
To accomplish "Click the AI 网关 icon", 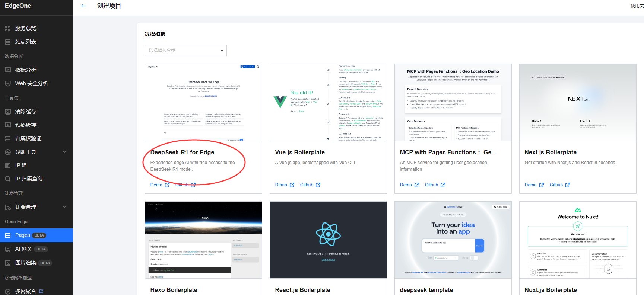I will (x=8, y=249).
